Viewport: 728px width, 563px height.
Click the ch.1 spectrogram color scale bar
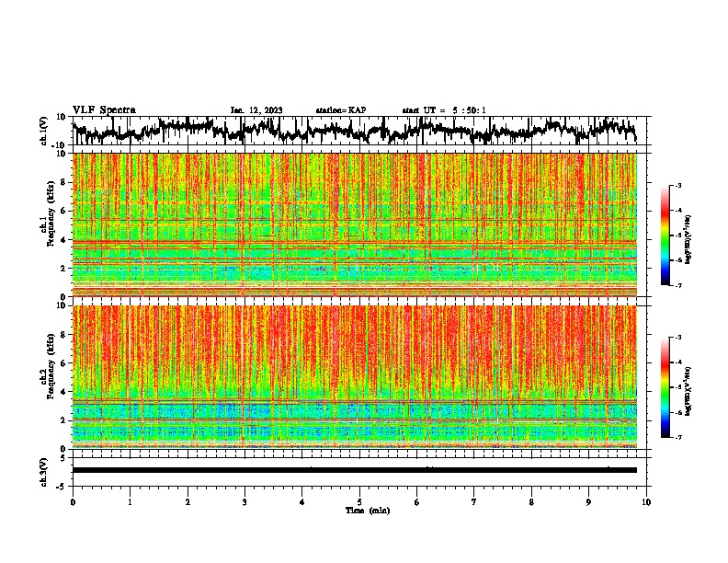pyautogui.click(x=665, y=236)
